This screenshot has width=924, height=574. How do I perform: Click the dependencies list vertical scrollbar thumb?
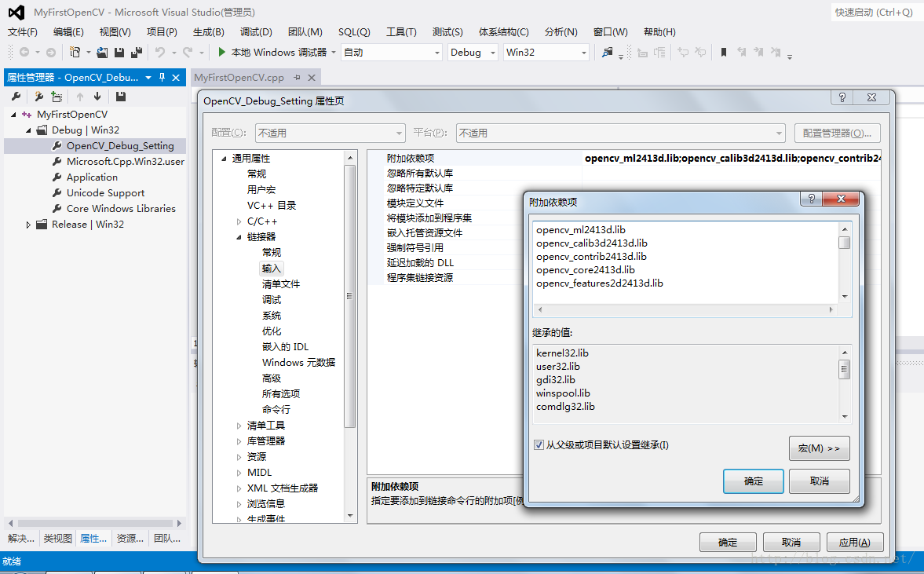pos(845,242)
